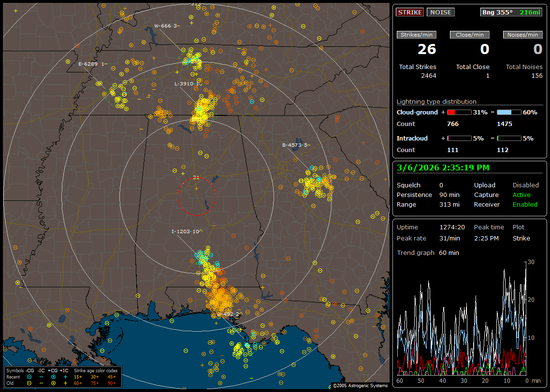Click the 90+ strike age color code
The width and height of the screenshot is (550, 392).
click(111, 382)
